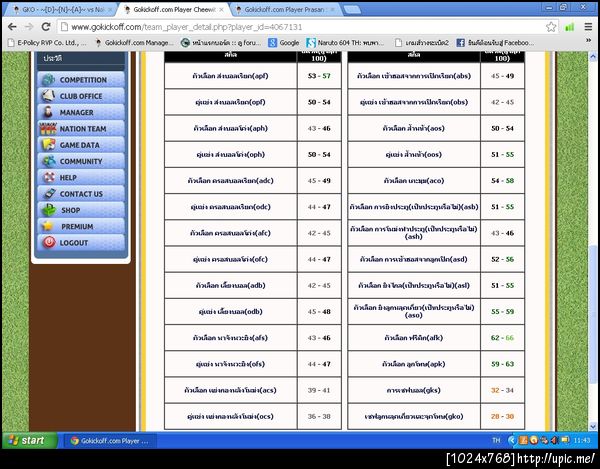Click the gks skill value 32 - 34
Viewport: 600px width, 469px height.
502,390
